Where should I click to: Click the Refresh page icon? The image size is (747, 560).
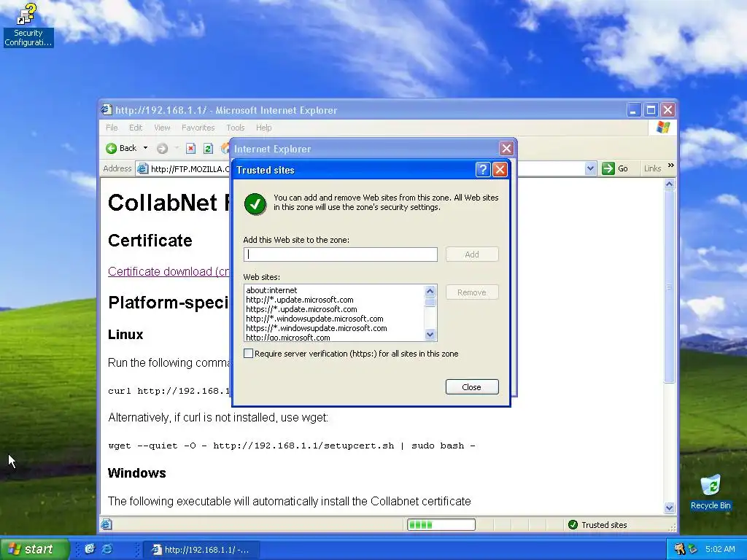click(x=208, y=149)
